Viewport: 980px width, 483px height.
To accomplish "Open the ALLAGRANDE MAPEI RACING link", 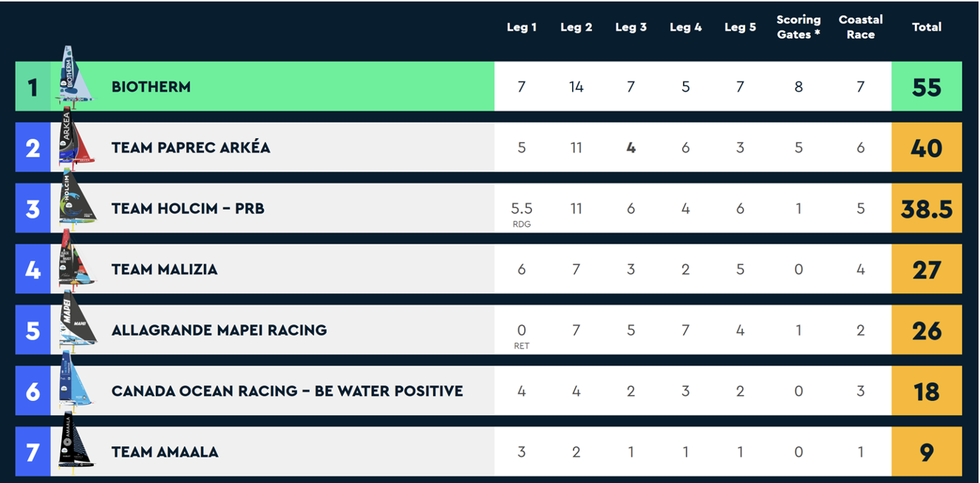I will coord(219,330).
